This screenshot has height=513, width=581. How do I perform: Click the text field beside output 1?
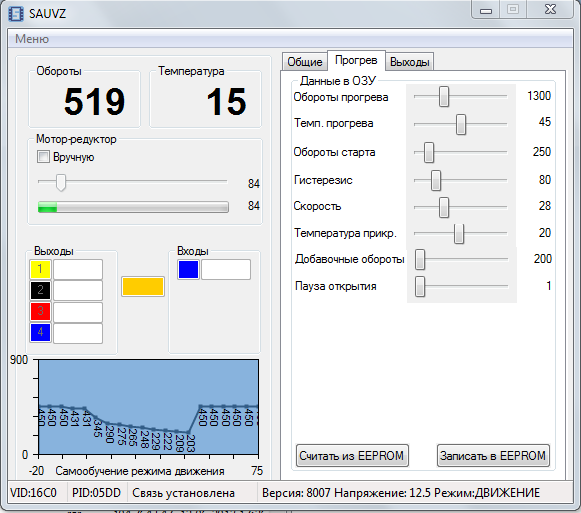[x=78, y=269]
